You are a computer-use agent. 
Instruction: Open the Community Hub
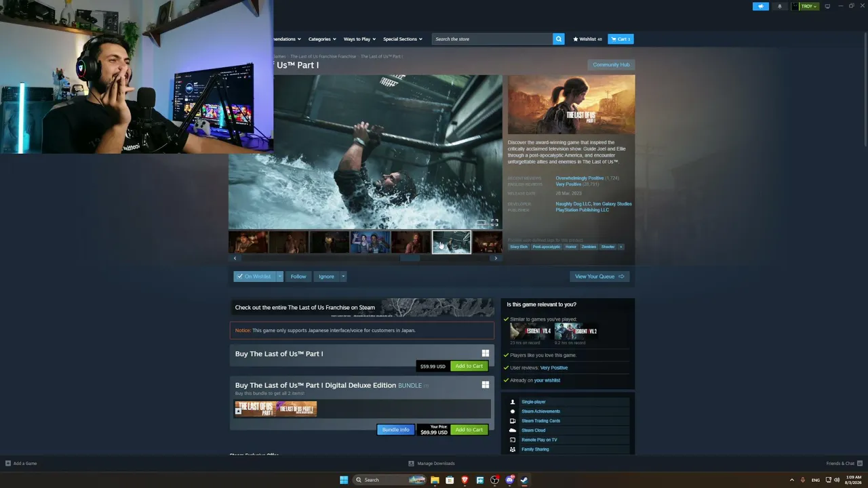point(611,64)
